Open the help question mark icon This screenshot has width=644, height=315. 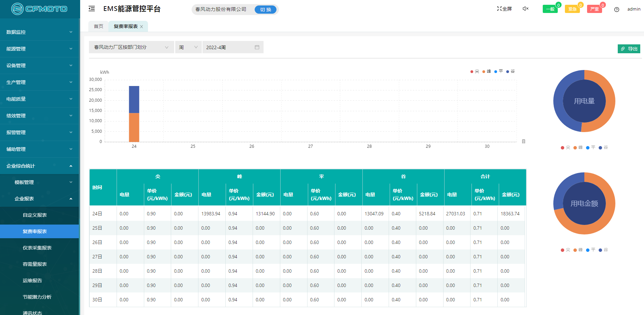click(616, 10)
